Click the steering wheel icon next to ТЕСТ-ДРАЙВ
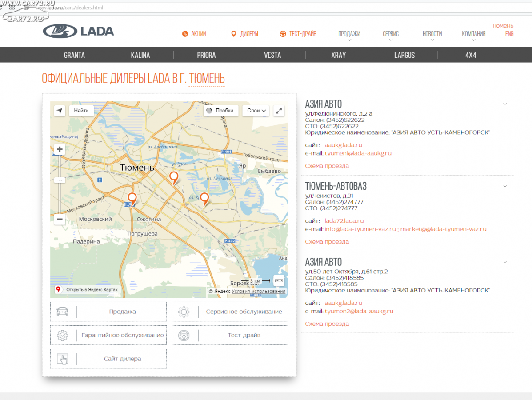The width and height of the screenshot is (532, 400). tap(283, 34)
